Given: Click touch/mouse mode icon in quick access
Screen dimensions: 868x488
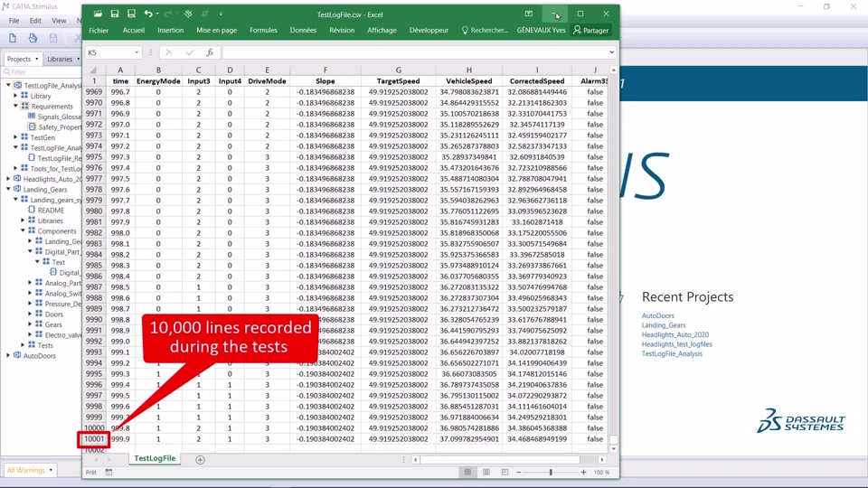Looking at the screenshot, I should pyautogui.click(x=188, y=14).
